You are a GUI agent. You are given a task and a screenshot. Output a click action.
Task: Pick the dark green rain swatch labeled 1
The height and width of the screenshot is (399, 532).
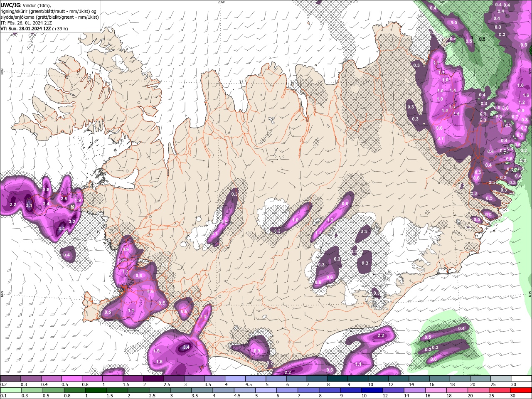pos(95,390)
